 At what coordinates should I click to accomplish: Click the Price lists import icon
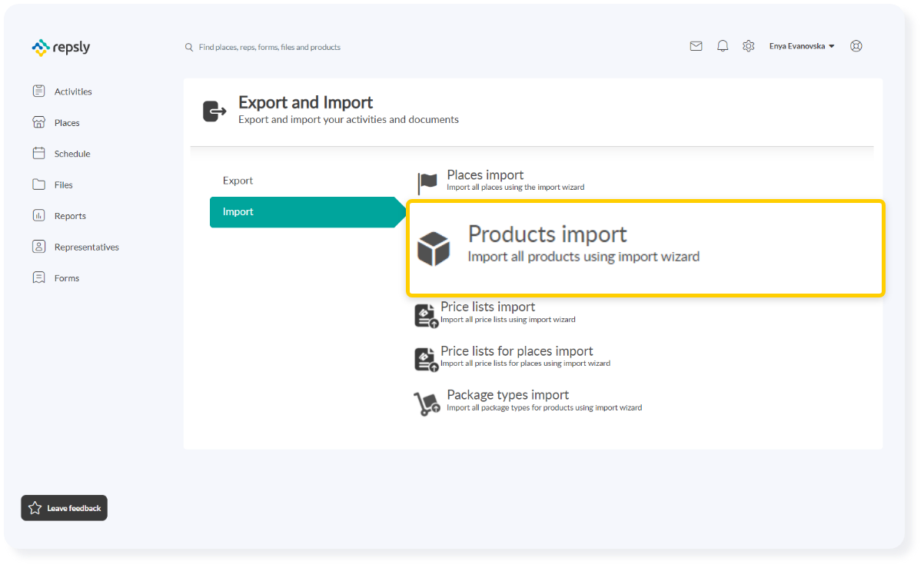point(427,316)
